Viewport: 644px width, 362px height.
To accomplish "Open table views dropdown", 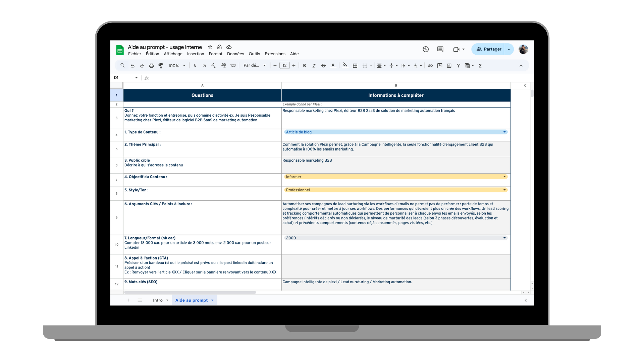I will coord(469,66).
